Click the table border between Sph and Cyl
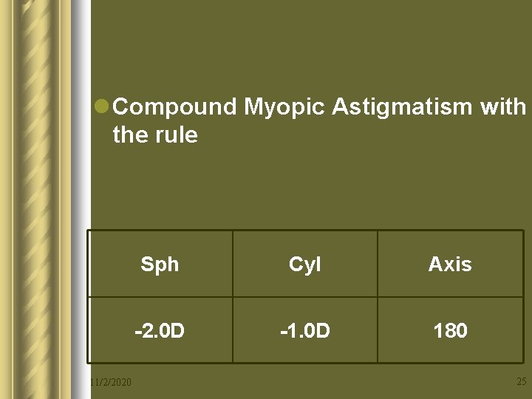Image resolution: width=532 pixels, height=399 pixels. pyautogui.click(x=233, y=297)
